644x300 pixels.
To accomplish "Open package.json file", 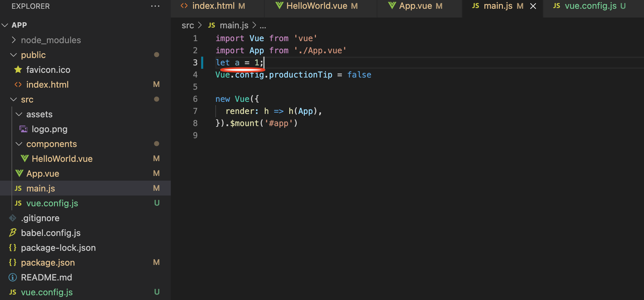I will pos(48,263).
